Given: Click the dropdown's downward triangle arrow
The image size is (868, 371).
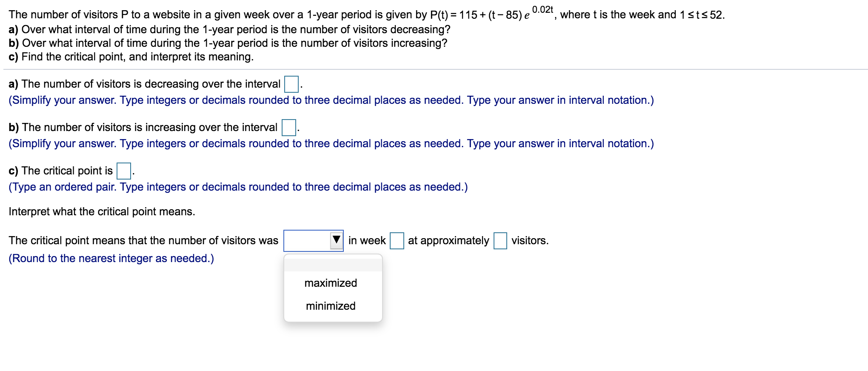Looking at the screenshot, I should tap(336, 240).
